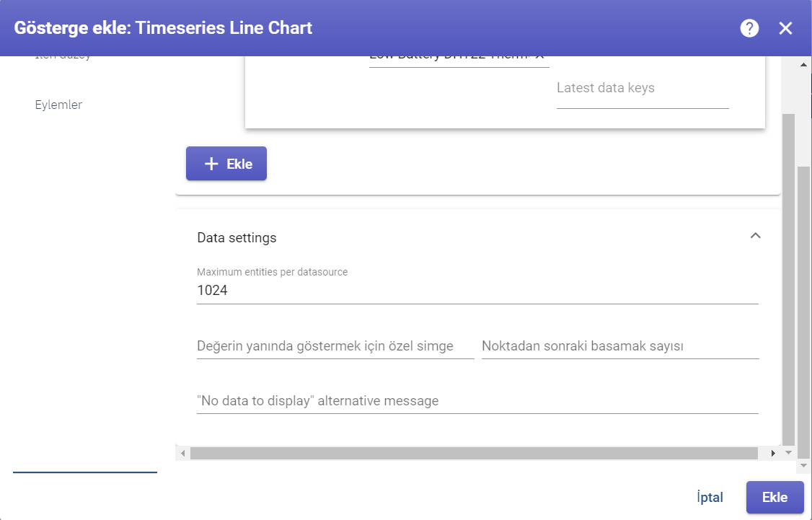Click the Data settings header title
The height and width of the screenshot is (520, 812).
[237, 238]
